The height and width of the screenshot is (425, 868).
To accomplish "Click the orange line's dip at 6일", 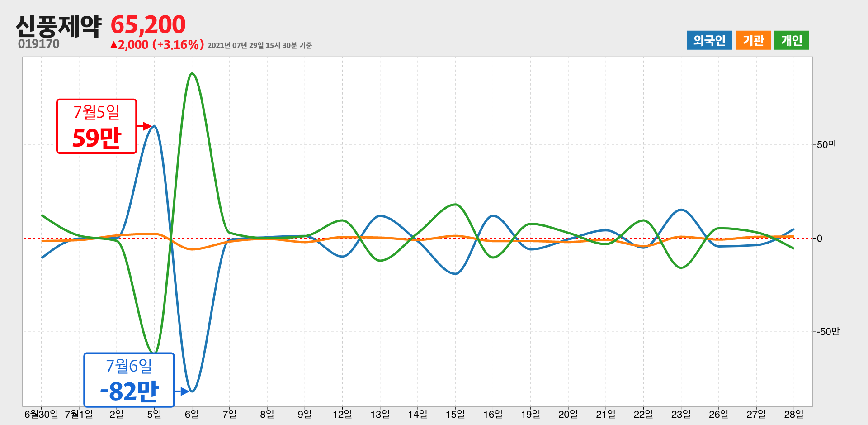I will click(x=192, y=249).
